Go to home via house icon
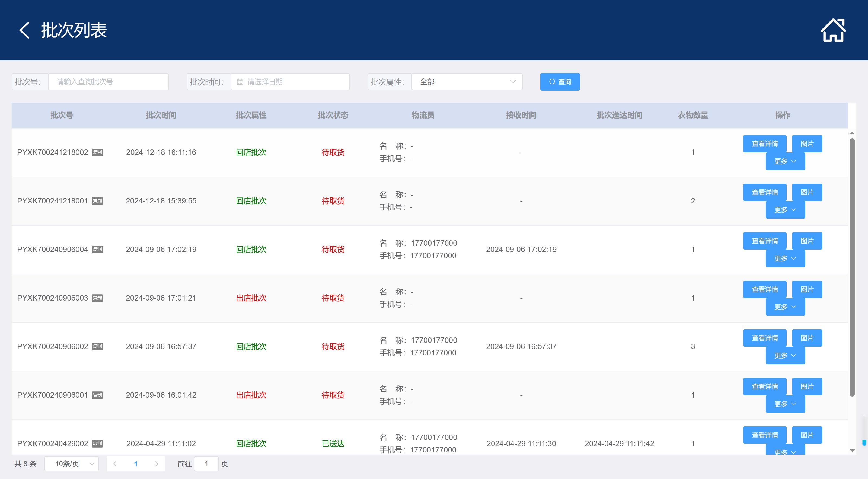 pos(833,30)
